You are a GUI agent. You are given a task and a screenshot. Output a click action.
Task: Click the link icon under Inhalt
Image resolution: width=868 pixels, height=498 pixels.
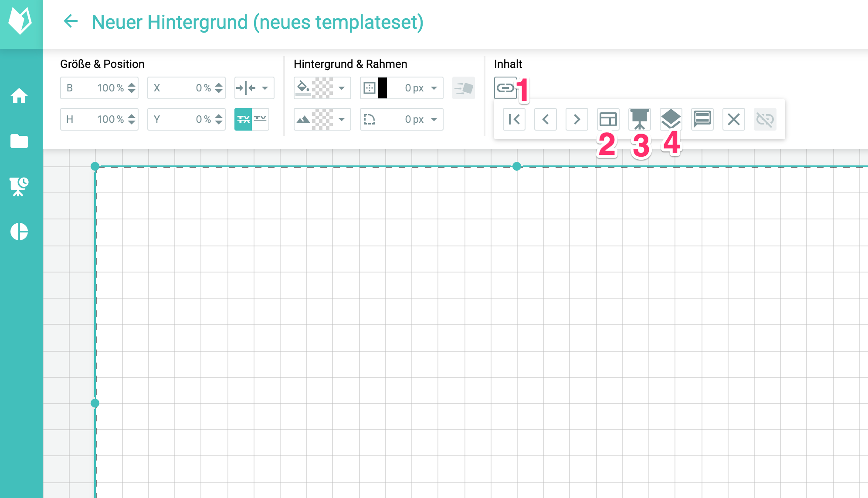click(505, 88)
